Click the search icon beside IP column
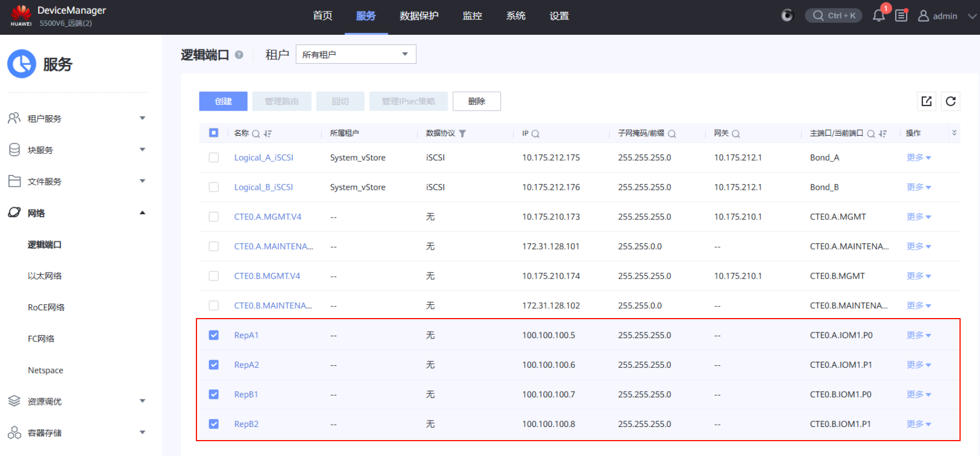 point(535,134)
